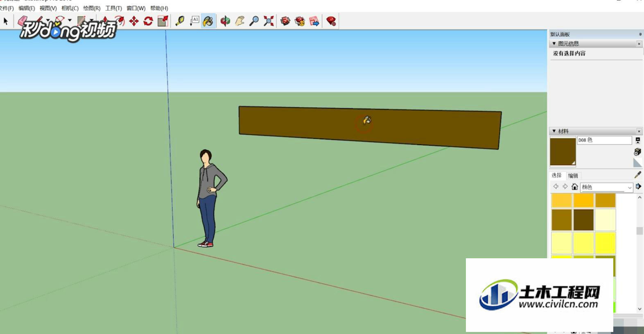Choose the dark brown D08 swatch
This screenshot has height=334, width=644.
(x=583, y=220)
